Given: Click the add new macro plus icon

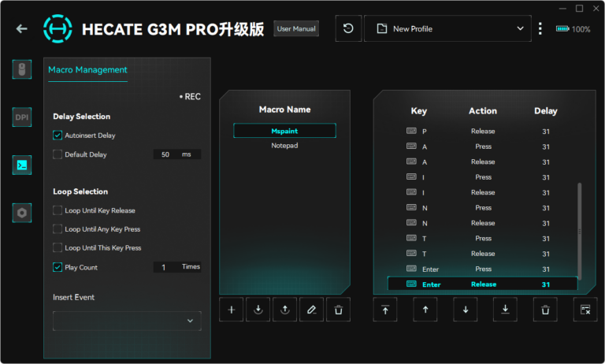Looking at the screenshot, I should click(232, 310).
